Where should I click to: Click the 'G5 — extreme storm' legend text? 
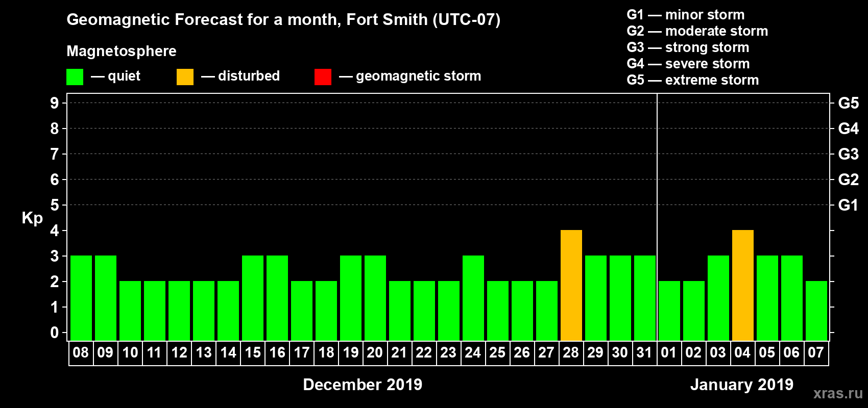[693, 80]
